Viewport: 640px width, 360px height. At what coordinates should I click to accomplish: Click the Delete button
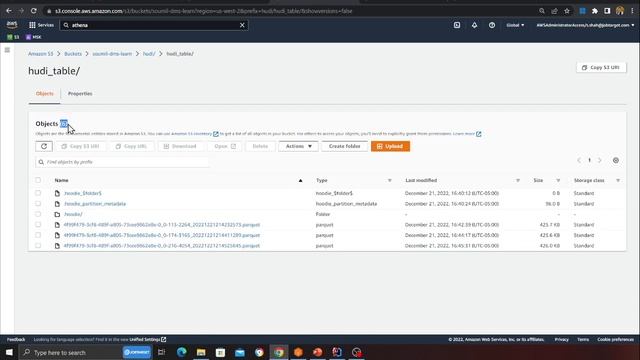click(260, 146)
